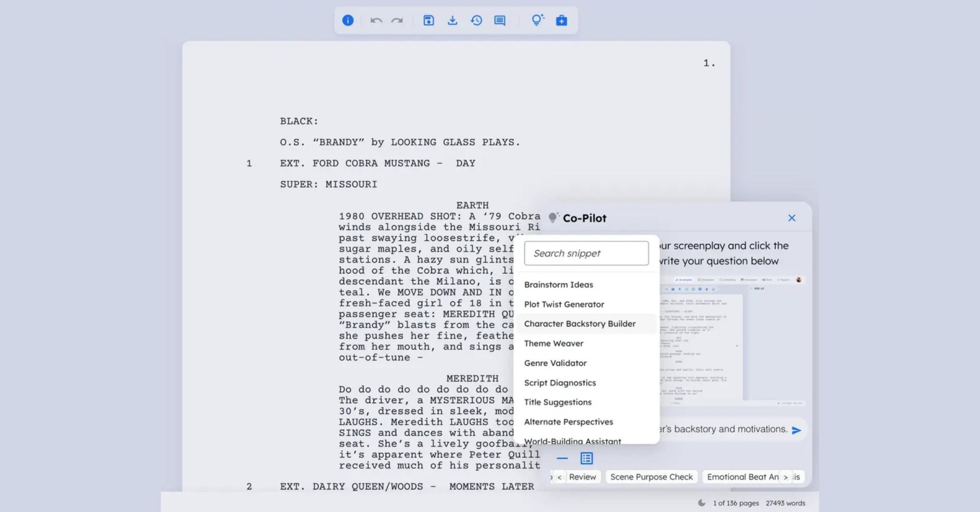Open the AI lightbulb assistant

[537, 20]
